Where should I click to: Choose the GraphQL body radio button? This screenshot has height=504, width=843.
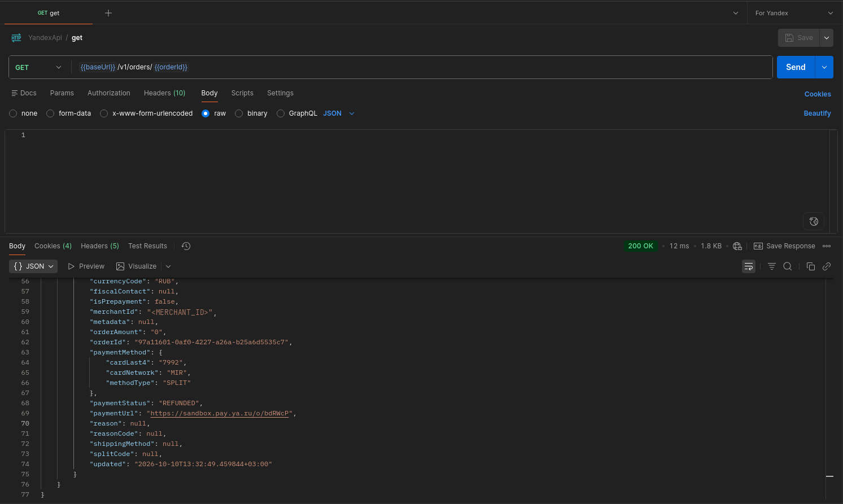coord(281,113)
